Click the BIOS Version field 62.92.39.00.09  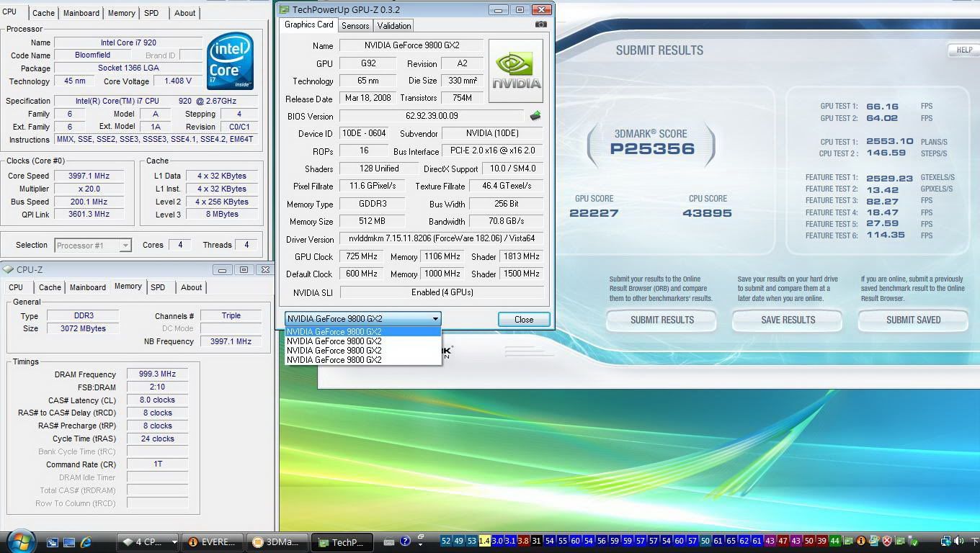coord(432,116)
